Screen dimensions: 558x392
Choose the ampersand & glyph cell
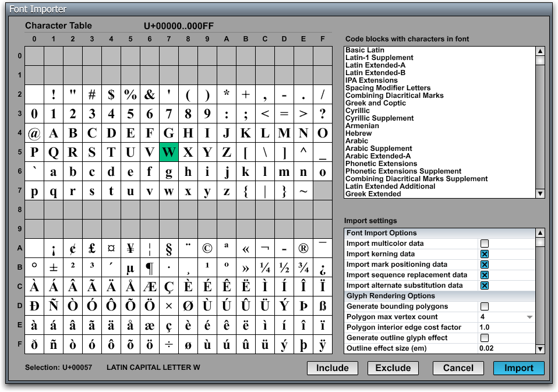point(150,94)
